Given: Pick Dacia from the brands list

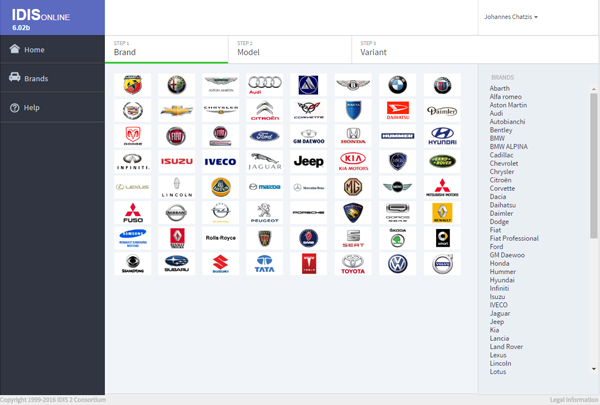Looking at the screenshot, I should coord(498,197).
